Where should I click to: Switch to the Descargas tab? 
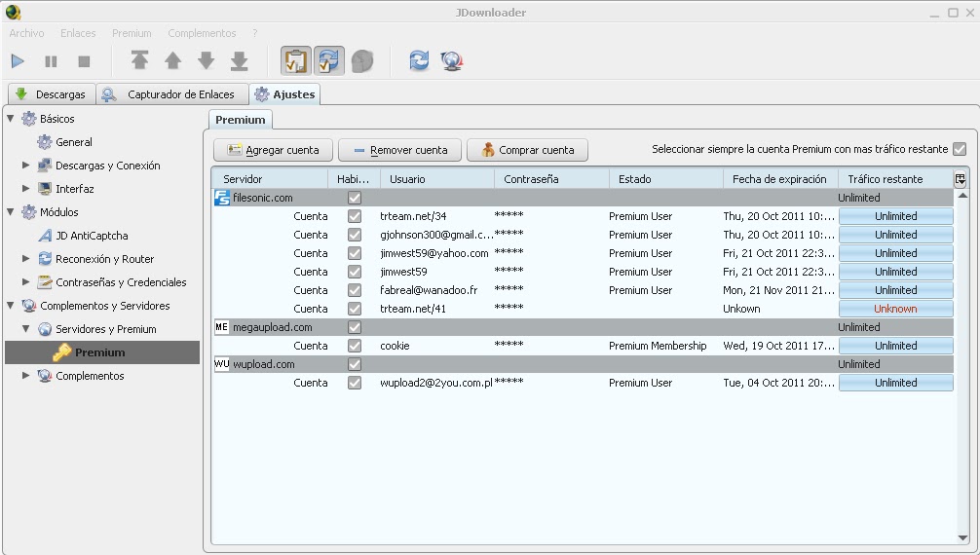tap(52, 94)
